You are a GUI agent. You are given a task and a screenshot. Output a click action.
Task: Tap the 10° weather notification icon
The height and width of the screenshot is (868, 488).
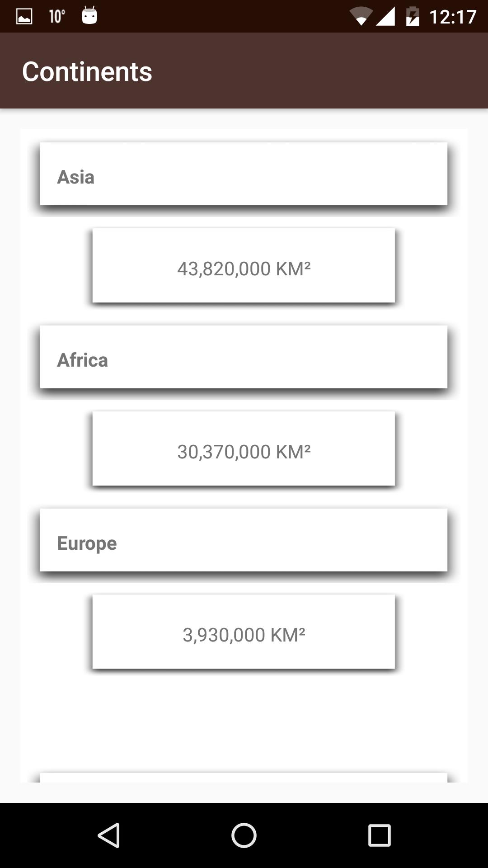57,17
